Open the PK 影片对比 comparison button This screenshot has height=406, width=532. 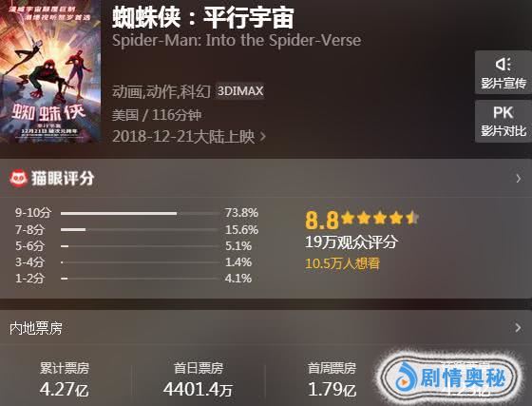click(x=503, y=121)
